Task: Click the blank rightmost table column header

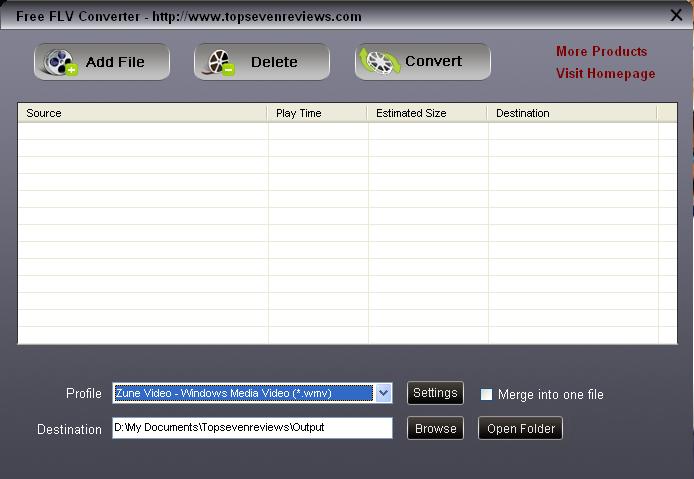Action: pos(667,113)
